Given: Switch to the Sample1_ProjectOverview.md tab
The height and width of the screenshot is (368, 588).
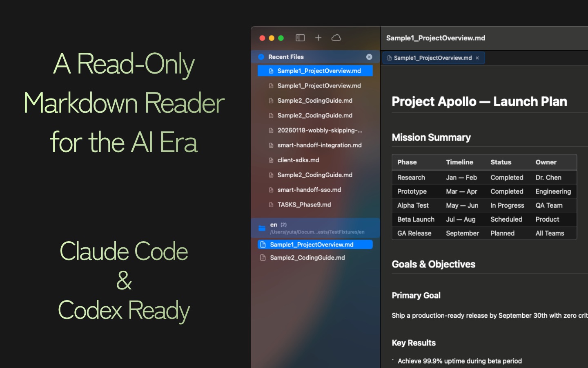Looking at the screenshot, I should 434,58.
